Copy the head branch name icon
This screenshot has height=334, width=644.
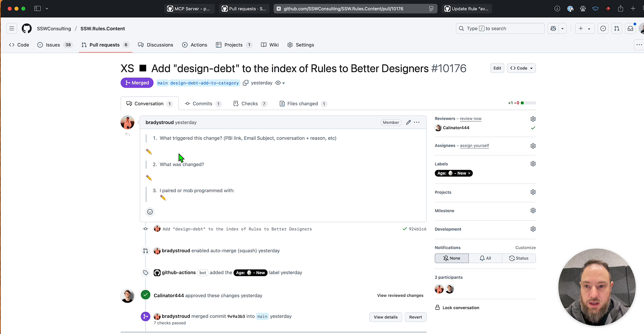click(x=246, y=83)
